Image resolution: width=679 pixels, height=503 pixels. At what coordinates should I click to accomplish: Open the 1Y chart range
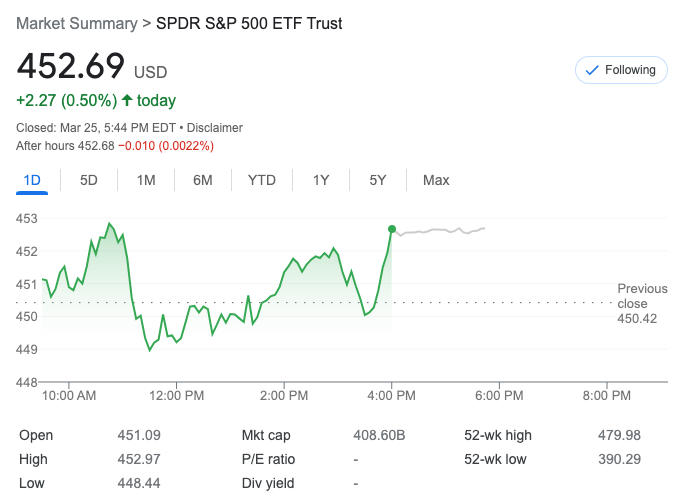(x=321, y=180)
